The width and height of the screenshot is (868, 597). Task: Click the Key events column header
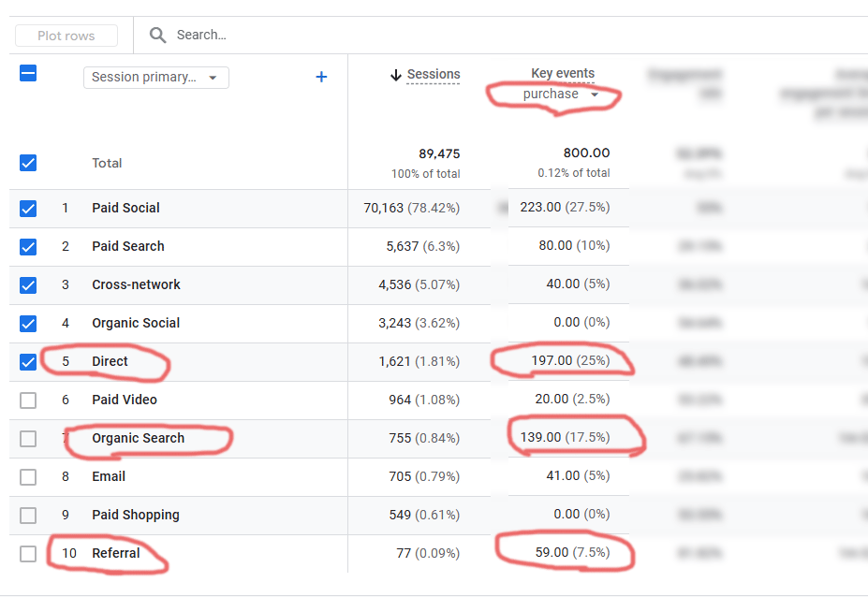click(563, 73)
